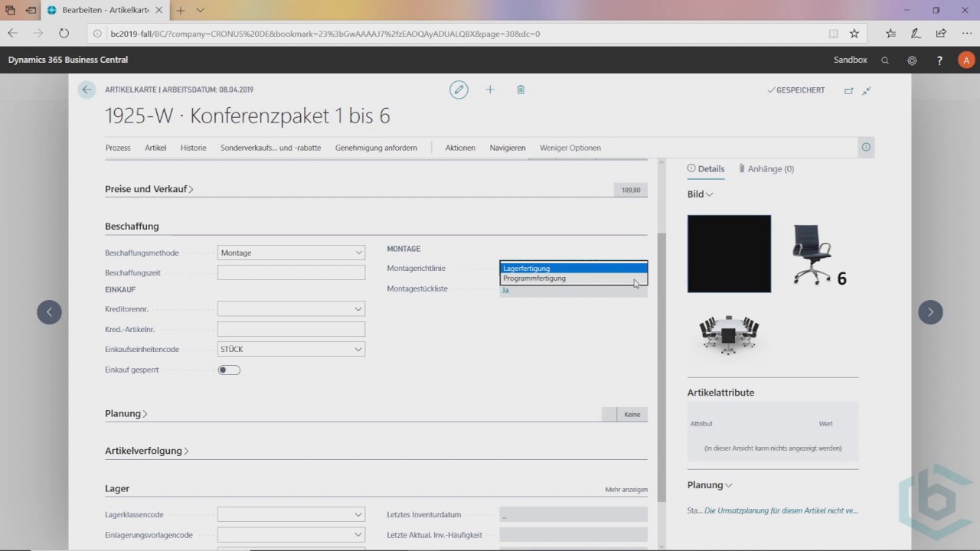
Task: Close the Artikelkarte browser tab
Action: (x=161, y=11)
